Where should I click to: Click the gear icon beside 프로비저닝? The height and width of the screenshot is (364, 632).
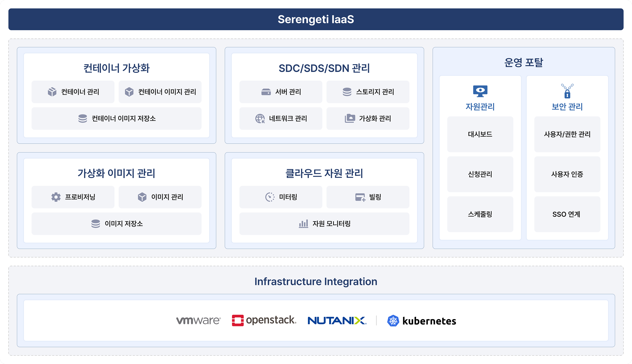coord(56,197)
